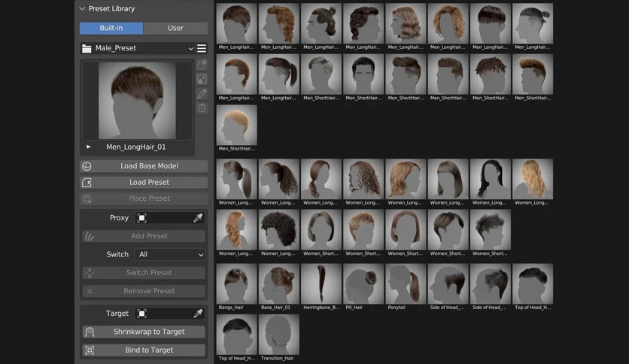The height and width of the screenshot is (364, 629).
Task: Select the Base_Hair_01 thumbnail
Action: 279,284
